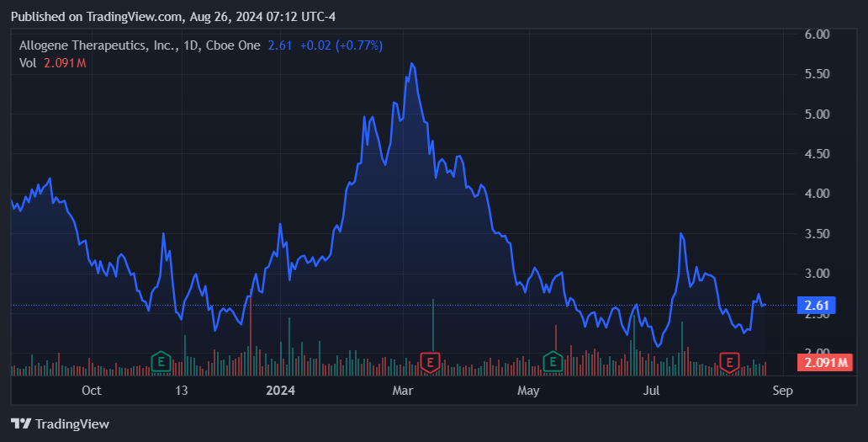Click the green earnings marker in May
The height and width of the screenshot is (442, 868).
coord(553,362)
